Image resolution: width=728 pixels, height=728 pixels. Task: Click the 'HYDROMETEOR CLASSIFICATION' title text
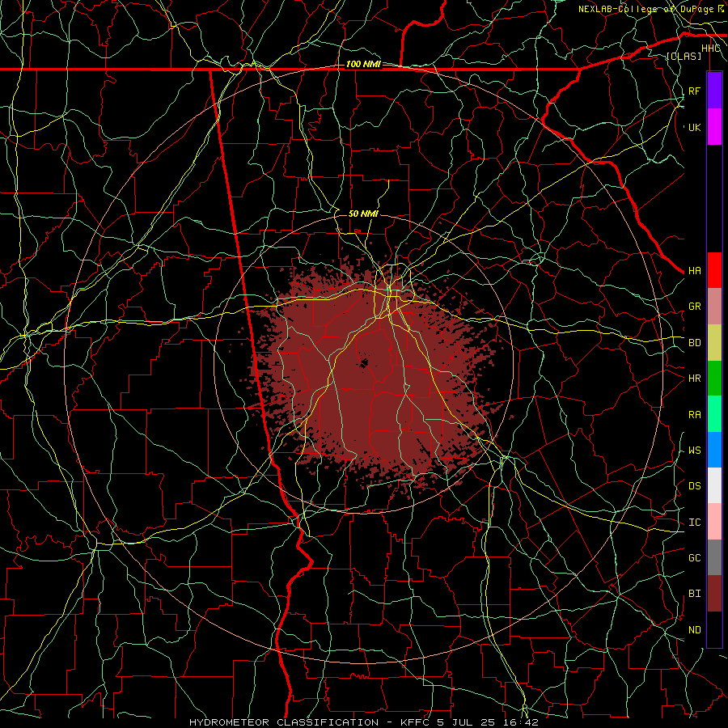pyautogui.click(x=284, y=722)
